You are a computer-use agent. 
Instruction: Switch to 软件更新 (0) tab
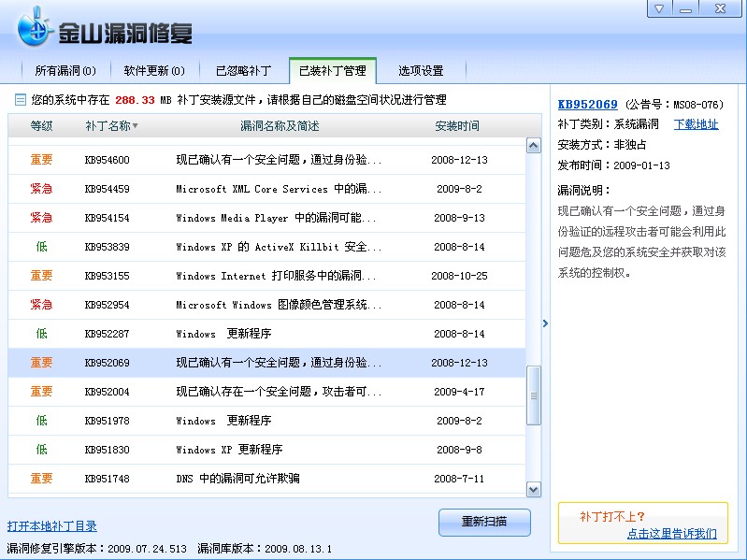click(154, 70)
